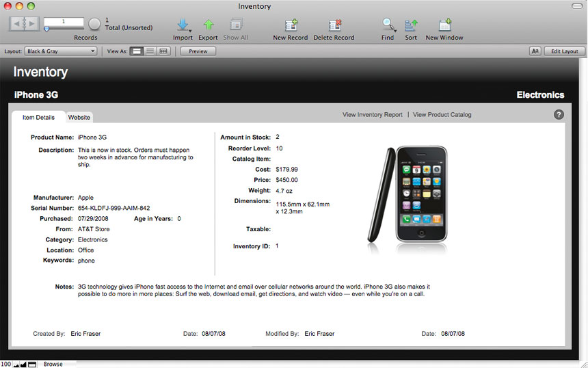Select the Item Details tab

coord(38,118)
